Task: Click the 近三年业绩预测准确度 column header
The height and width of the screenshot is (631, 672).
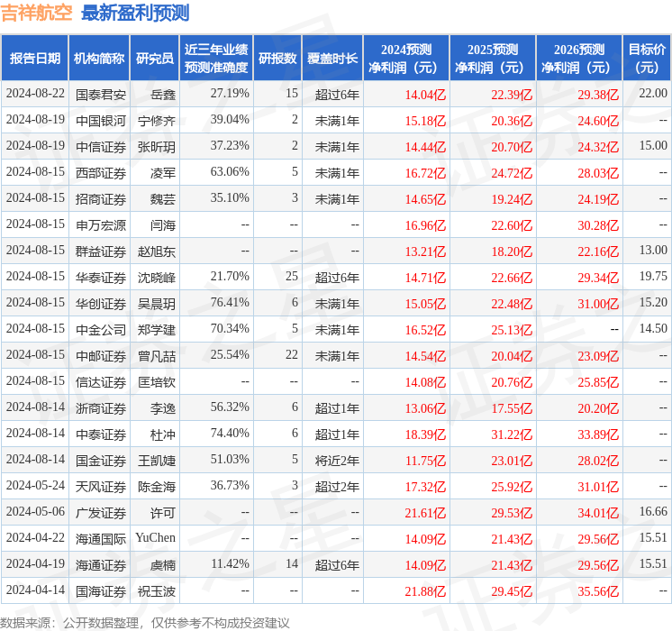Action: (216, 58)
